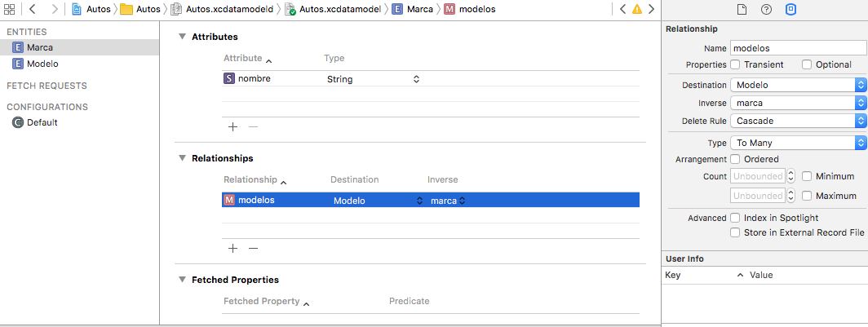The height and width of the screenshot is (327, 868).
Task: Check the Ordered arrangement box
Action: (736, 159)
